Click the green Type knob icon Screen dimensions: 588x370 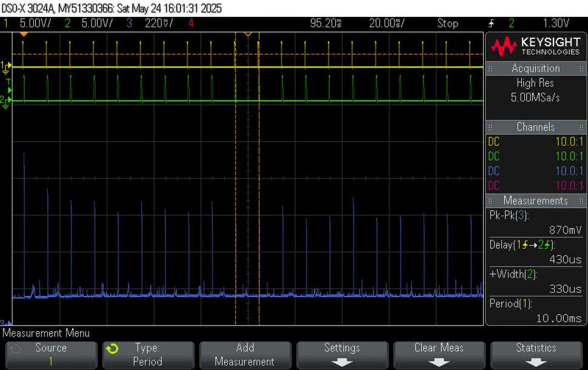[x=112, y=349]
